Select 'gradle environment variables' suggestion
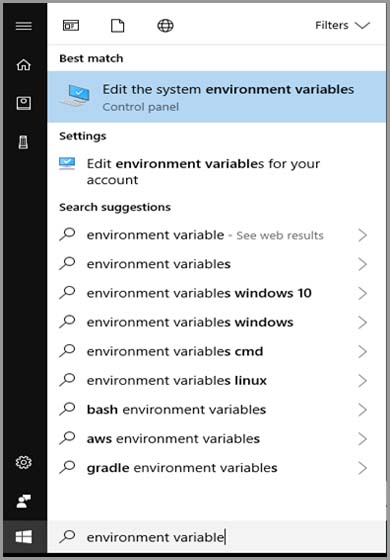This screenshot has height=560, width=390. coord(217,468)
